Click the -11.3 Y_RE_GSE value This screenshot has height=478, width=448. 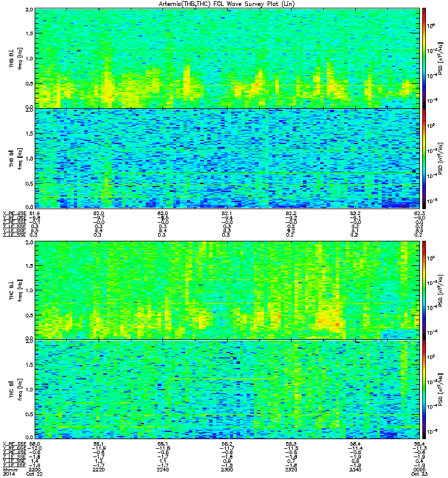pyautogui.click(x=419, y=448)
